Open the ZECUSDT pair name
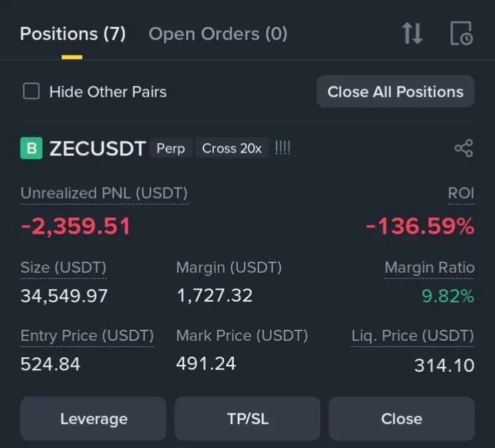 click(97, 148)
